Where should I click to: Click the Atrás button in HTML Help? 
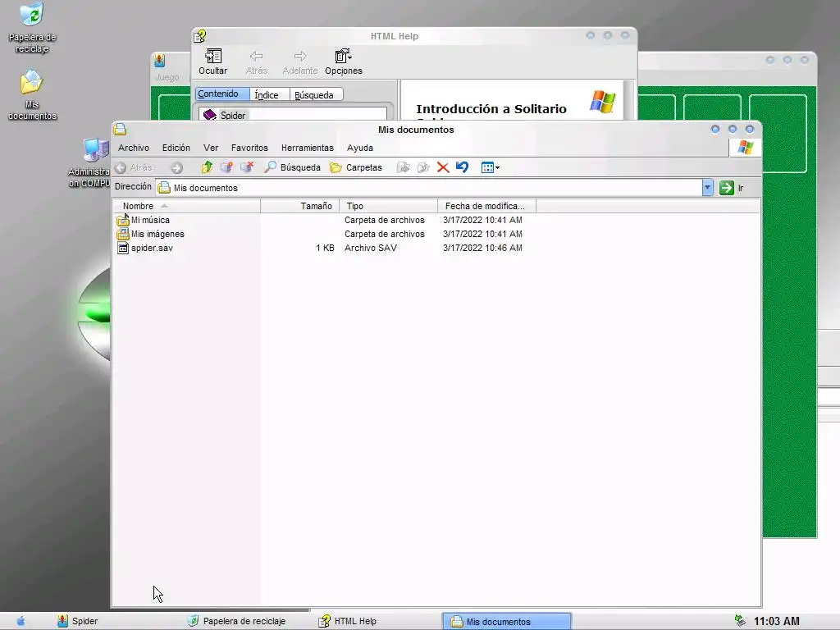point(256,62)
